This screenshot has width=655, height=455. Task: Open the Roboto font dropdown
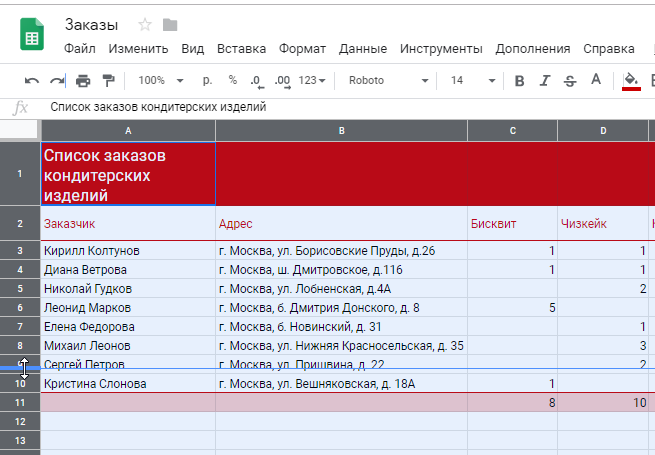pyautogui.click(x=388, y=80)
